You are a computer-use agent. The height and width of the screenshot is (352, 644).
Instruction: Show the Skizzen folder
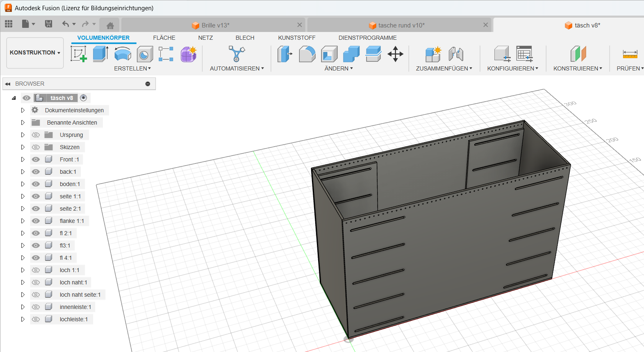point(36,147)
